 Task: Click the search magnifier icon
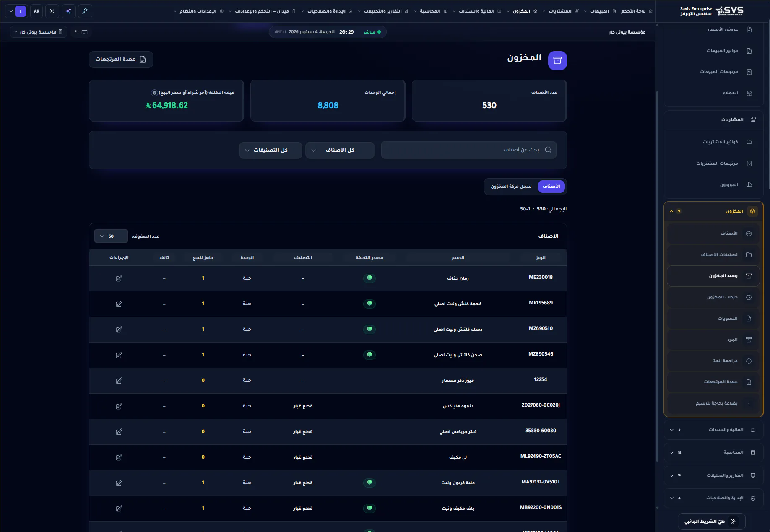point(548,150)
